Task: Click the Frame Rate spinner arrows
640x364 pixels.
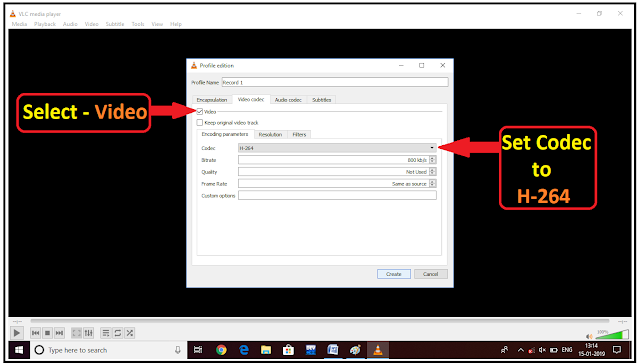Action: tap(433, 184)
